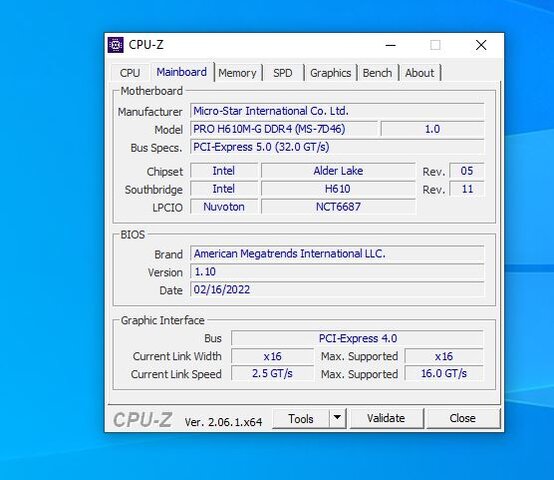Switch to the CPU tab
Screen dimensions: 554x480
click(130, 73)
